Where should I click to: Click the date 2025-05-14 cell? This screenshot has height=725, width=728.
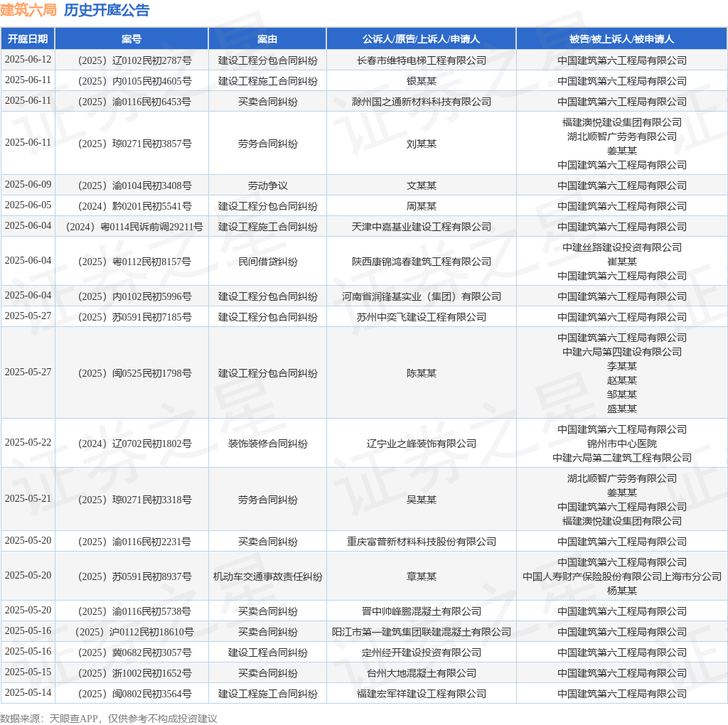tap(28, 693)
